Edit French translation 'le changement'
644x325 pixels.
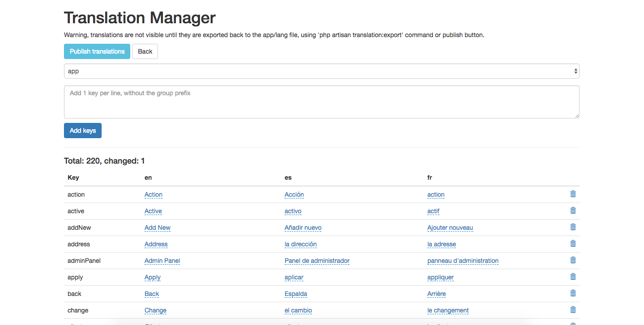tap(448, 310)
